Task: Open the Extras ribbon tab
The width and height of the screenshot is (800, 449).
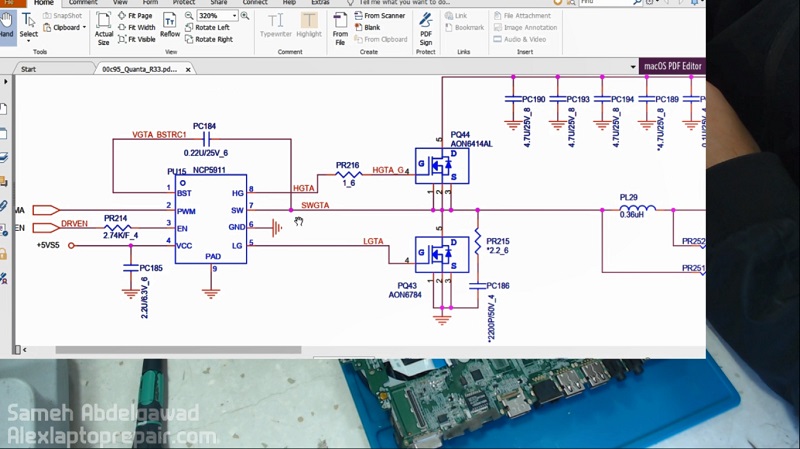Action: 320,3
